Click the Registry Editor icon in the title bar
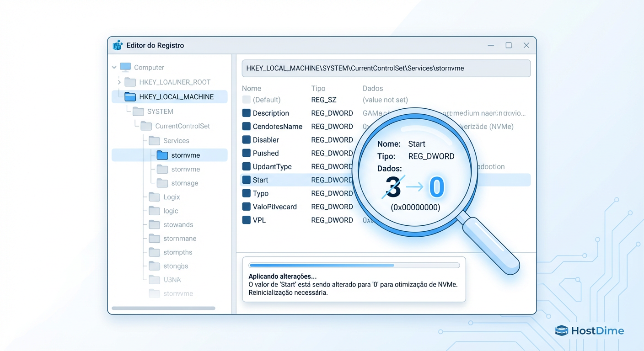The image size is (644, 351). coord(118,45)
